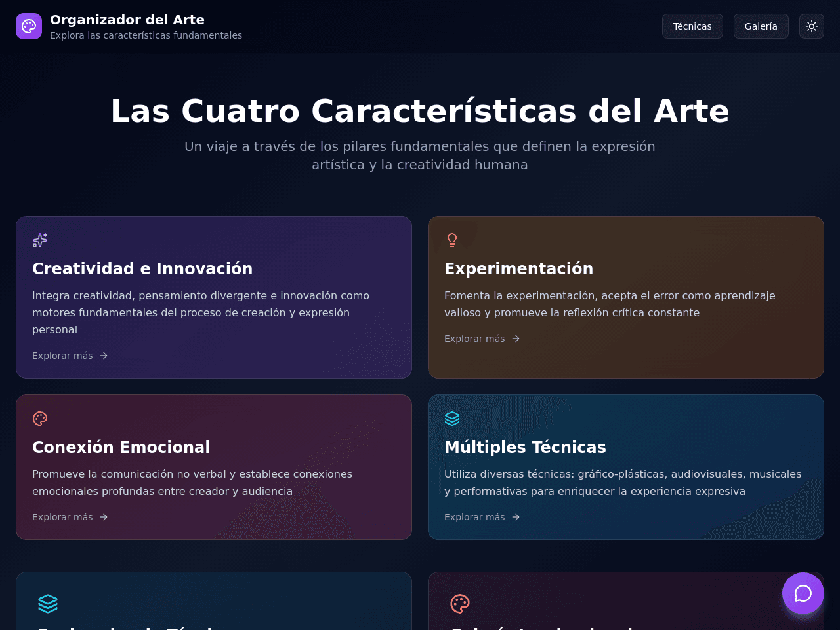Click the hero text 'Un viaje a través'
Image resolution: width=840 pixels, height=630 pixels.
coord(420,156)
